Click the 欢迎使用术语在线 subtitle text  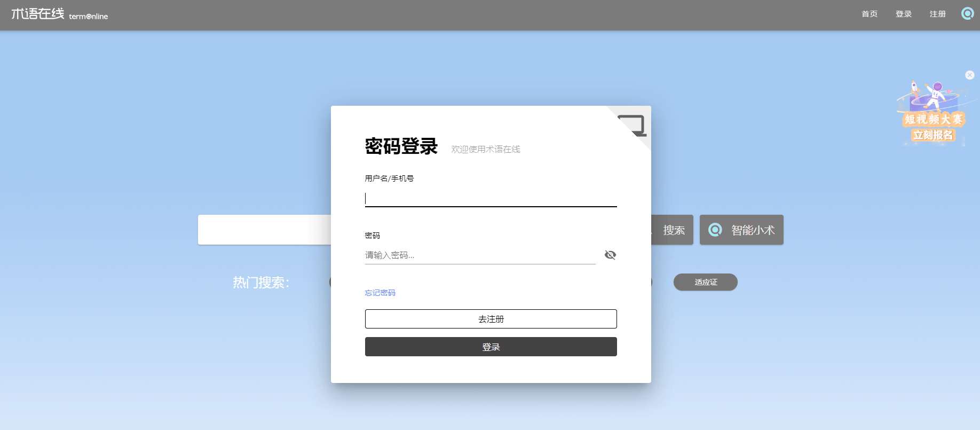coord(486,149)
